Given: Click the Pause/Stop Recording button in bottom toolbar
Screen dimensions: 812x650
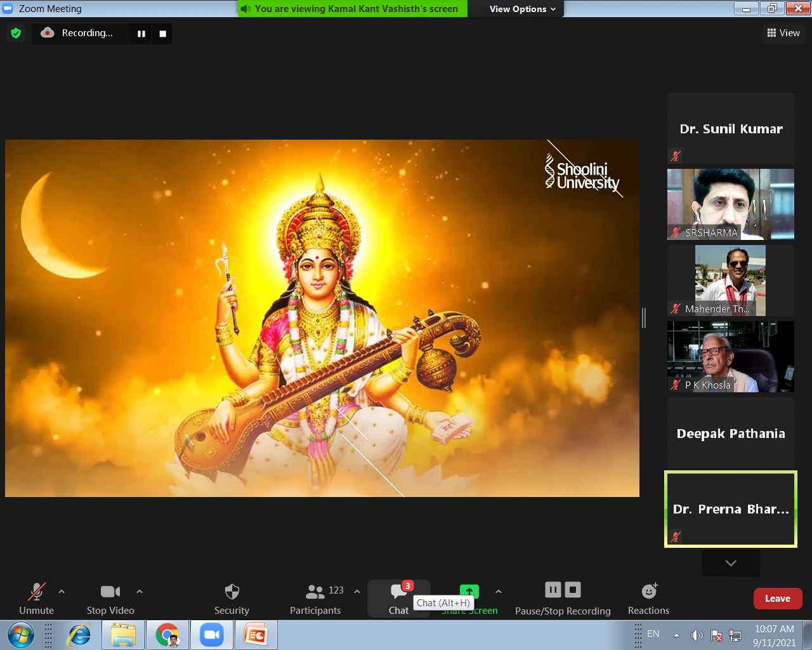Looking at the screenshot, I should point(563,599).
